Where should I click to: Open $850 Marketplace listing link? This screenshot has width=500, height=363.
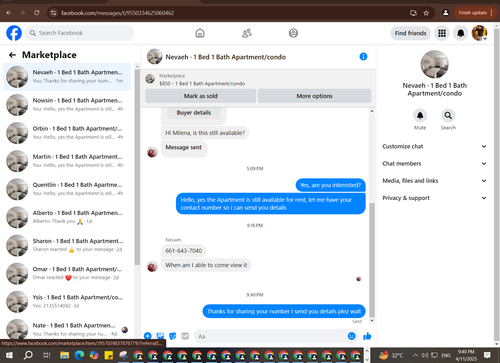[x=202, y=84]
